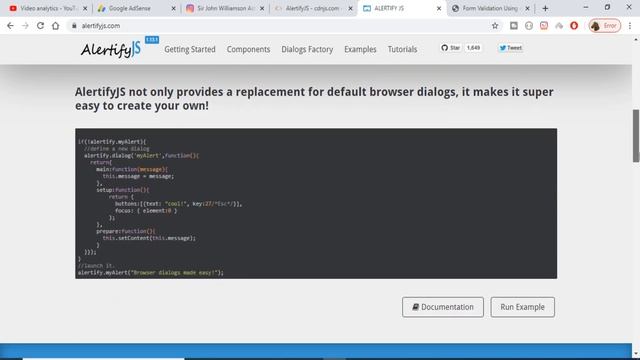Click code line alertify.myAlert("Browser dialogs made easy!")
The width and height of the screenshot is (640, 360).
tap(151, 273)
